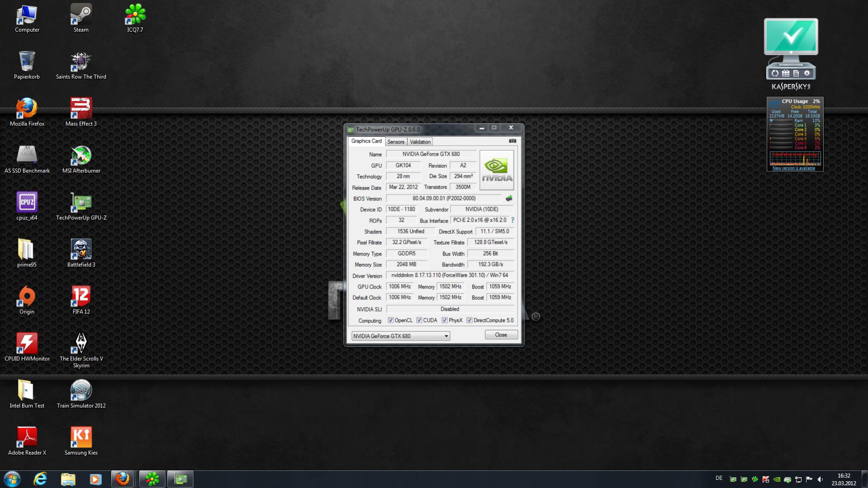Viewport: 868px width, 488px height.
Task: Launch Saints Row The Third shortcut
Action: 81,66
